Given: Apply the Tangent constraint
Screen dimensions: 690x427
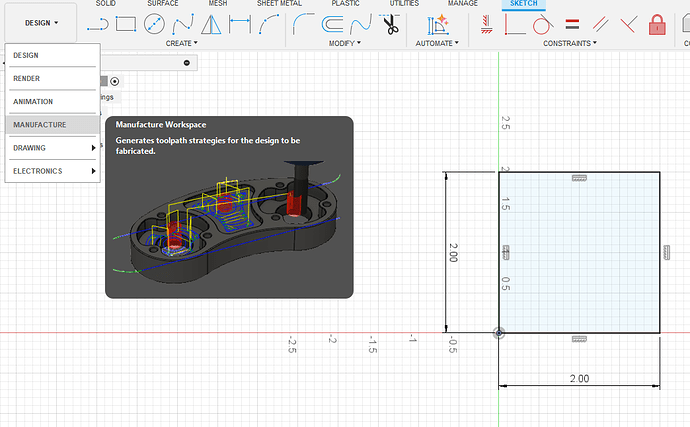Looking at the screenshot, I should 543,24.
